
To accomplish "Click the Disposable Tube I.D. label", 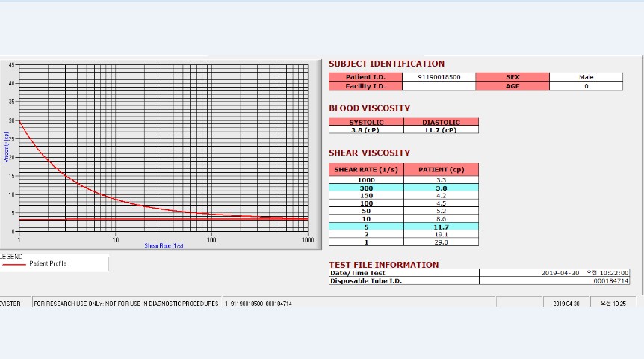I will click(366, 281).
